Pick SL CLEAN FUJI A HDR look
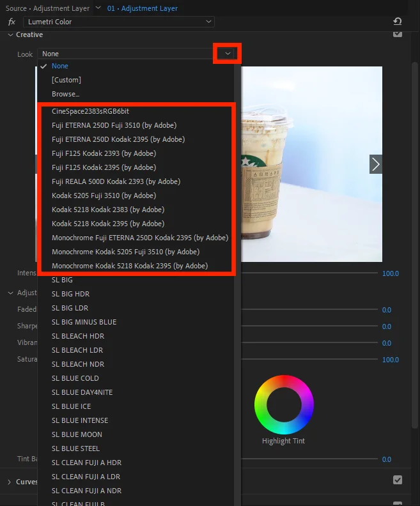420x506 pixels. [136, 463]
